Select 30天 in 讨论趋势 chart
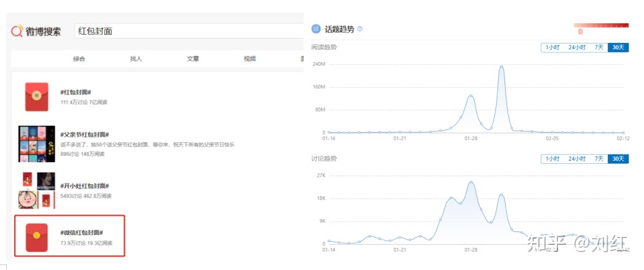Screen dimensions: 644x270 (618, 159)
